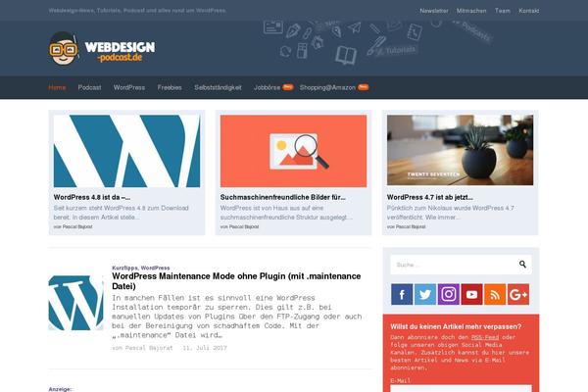Open the YouTube social icon
The height and width of the screenshot is (392, 588).
click(471, 294)
